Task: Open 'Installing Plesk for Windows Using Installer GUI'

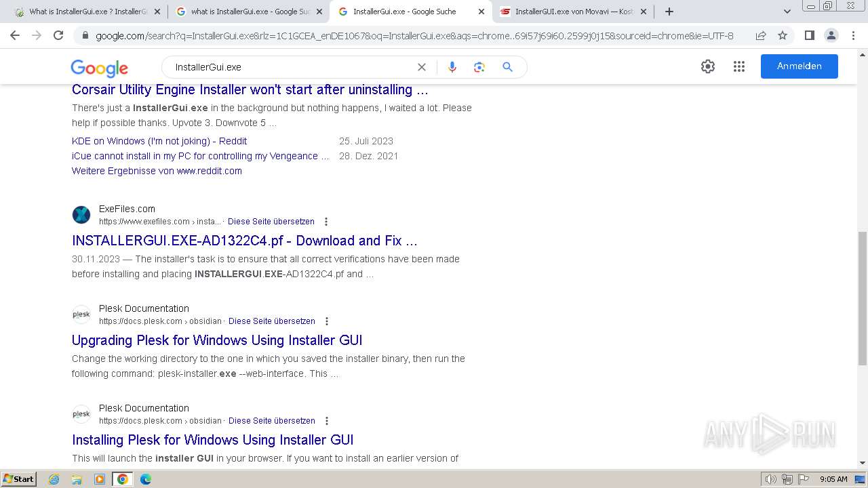Action: tap(213, 440)
